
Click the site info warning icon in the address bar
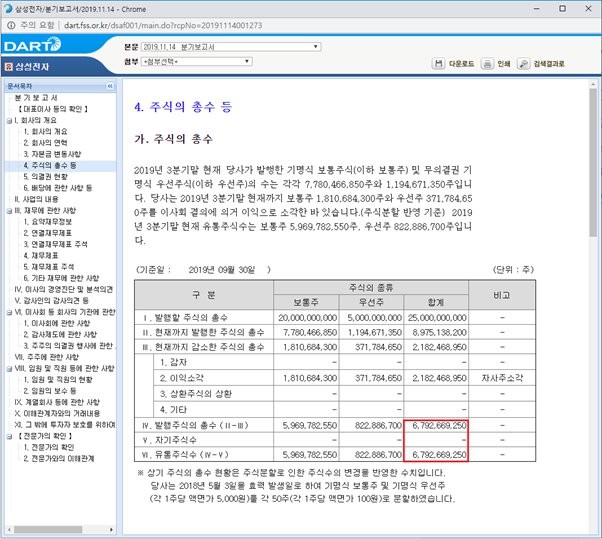click(10, 24)
